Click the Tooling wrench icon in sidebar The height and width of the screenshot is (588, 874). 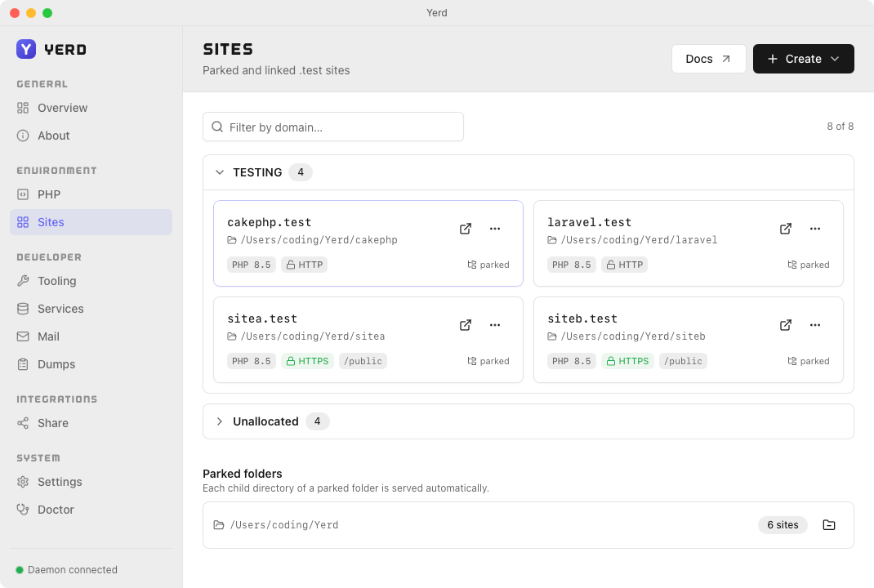tap(23, 281)
